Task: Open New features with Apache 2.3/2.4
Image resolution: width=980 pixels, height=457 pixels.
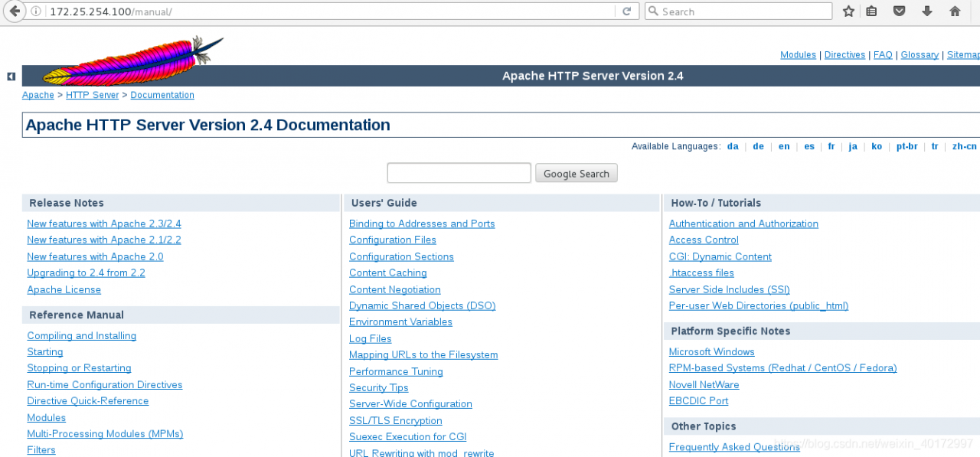Action: (x=104, y=224)
